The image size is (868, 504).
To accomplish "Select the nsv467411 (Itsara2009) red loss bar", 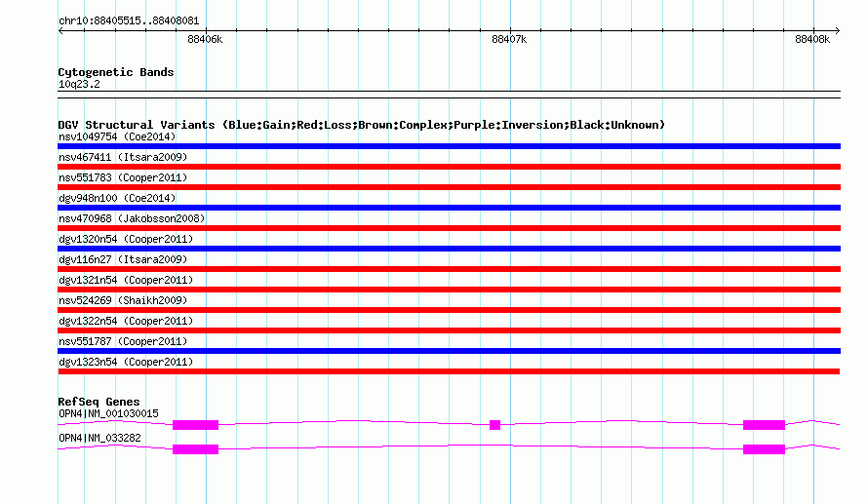I will tap(449, 167).
